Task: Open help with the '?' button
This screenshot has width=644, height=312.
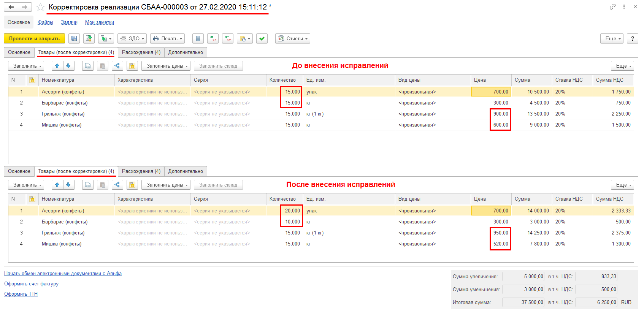Action: click(x=632, y=38)
